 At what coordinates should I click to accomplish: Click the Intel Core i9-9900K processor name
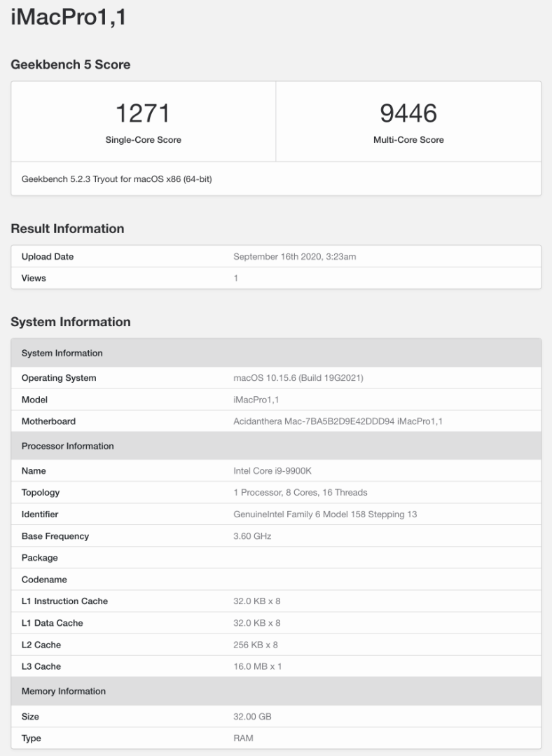(272, 471)
